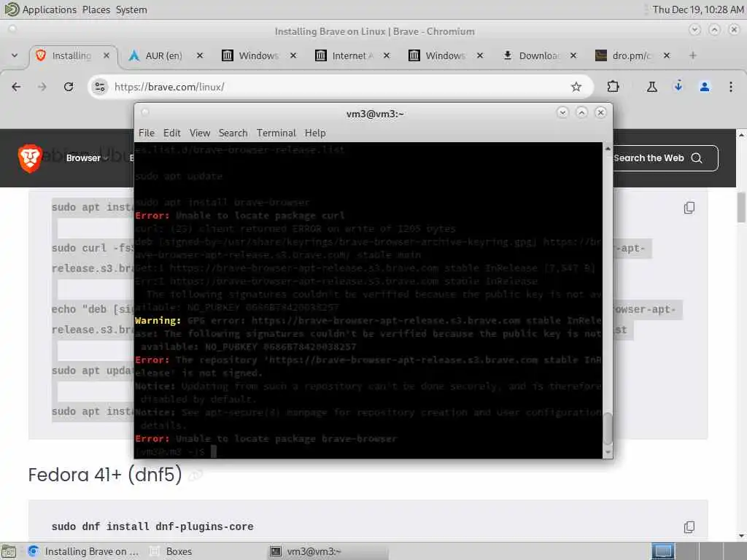This screenshot has width=747, height=560.
Task: Close the Downloads tab
Action: [x=573, y=55]
